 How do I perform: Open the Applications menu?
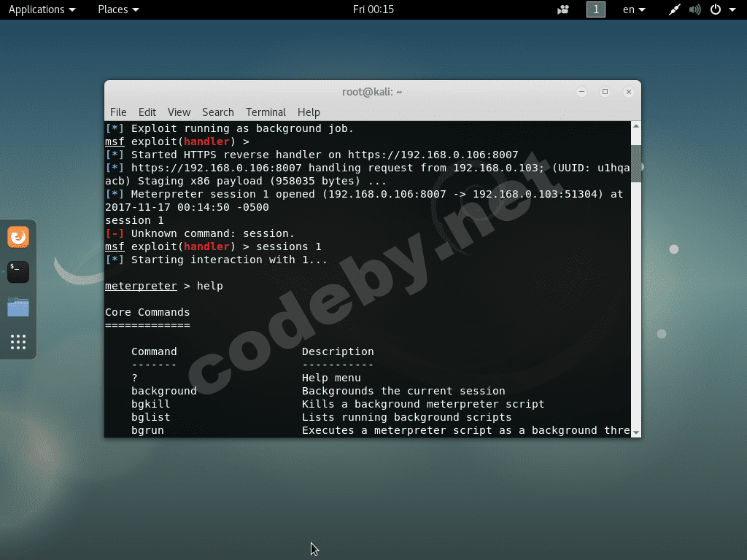(42, 9)
